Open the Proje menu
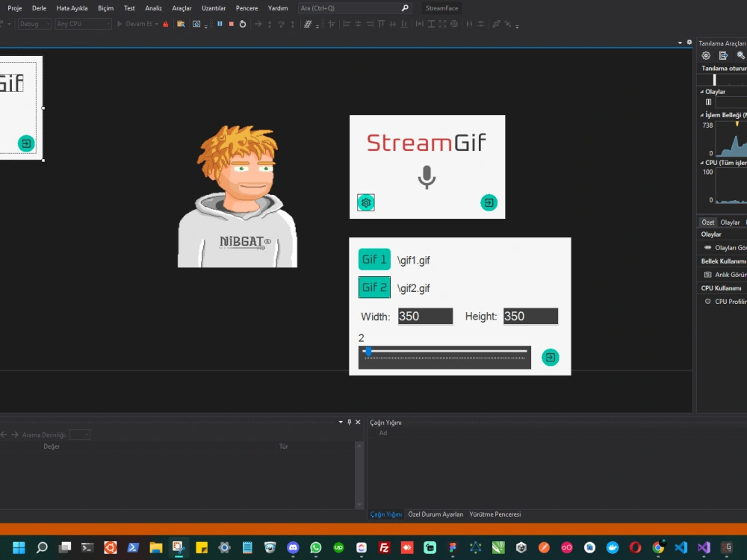Screen dimensions: 747x560 [x=15, y=8]
